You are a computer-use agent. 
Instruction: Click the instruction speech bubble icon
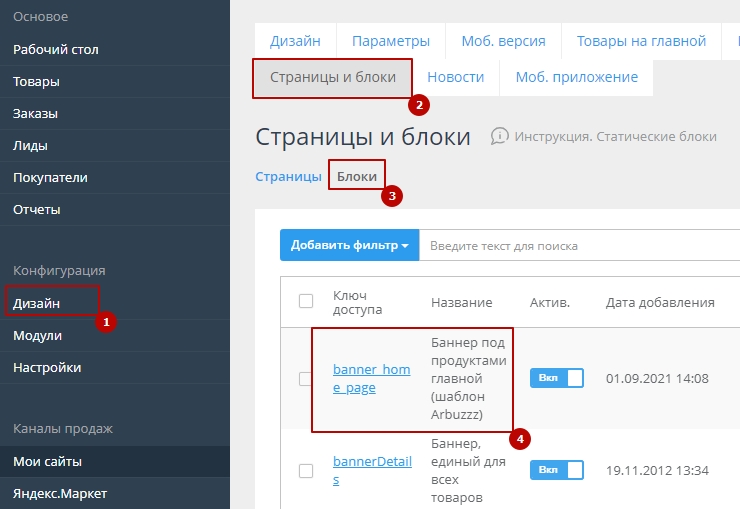pyautogui.click(x=500, y=136)
